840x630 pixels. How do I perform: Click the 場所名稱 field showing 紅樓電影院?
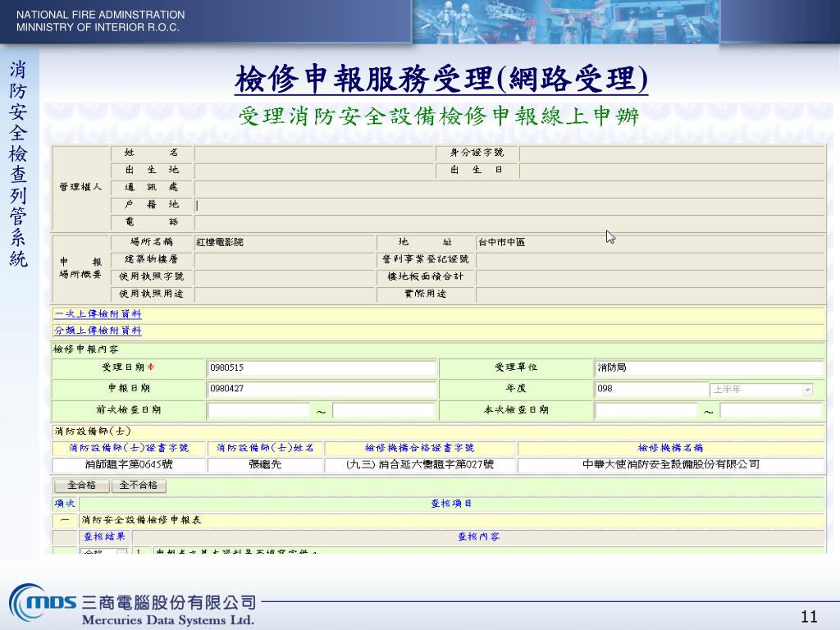click(x=285, y=242)
